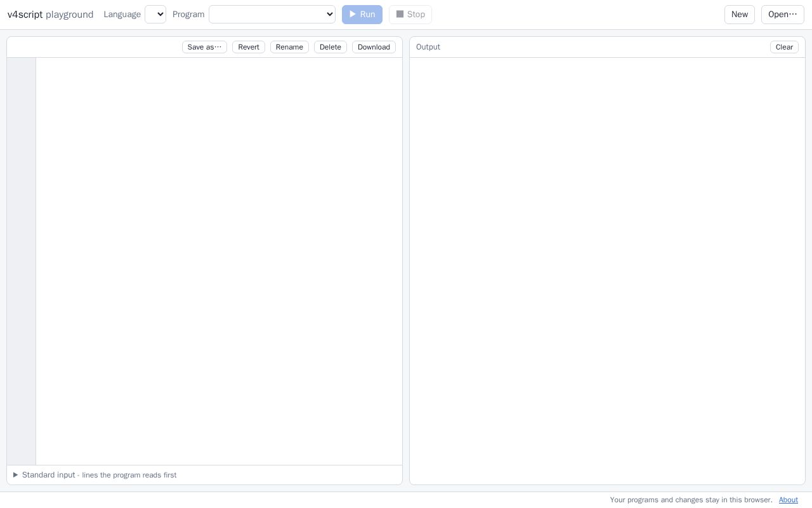Open the About link
The width and height of the screenshot is (812, 508).
789,500
